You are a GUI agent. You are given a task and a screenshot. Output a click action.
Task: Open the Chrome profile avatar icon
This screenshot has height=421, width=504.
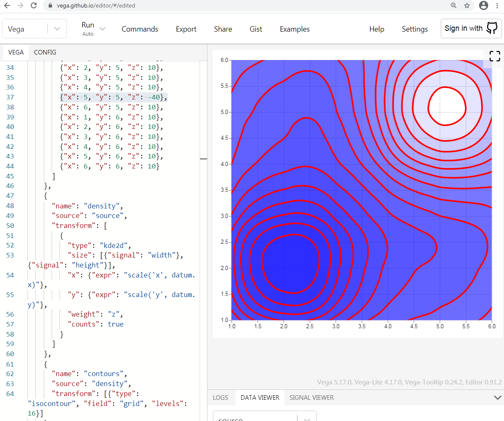coord(483,5)
